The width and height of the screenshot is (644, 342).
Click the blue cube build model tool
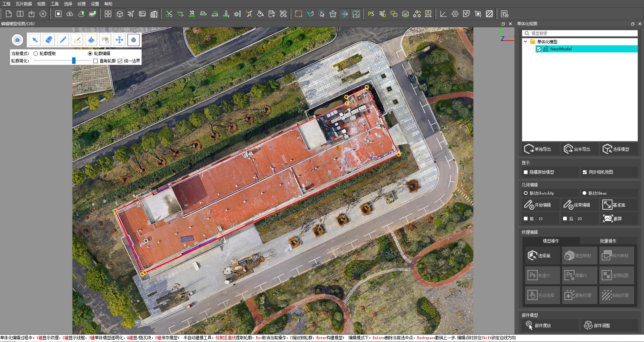[133, 40]
